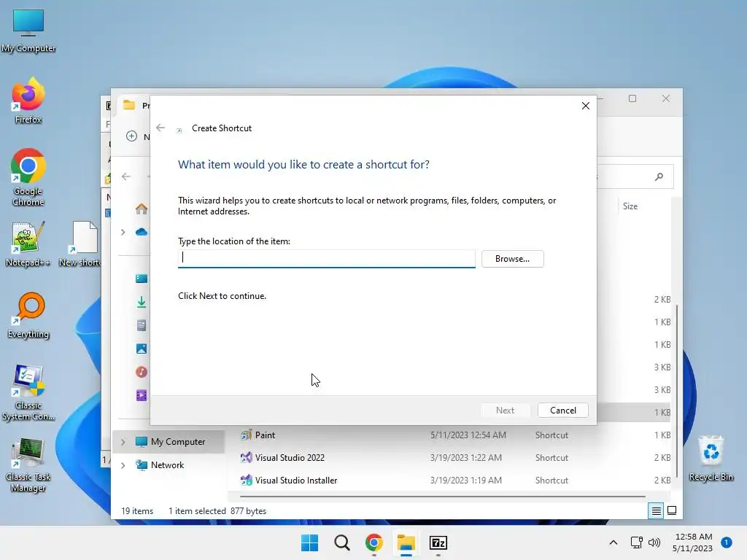747x560 pixels.
Task: Open Desktop quick access icon in sidebar
Action: point(142,279)
